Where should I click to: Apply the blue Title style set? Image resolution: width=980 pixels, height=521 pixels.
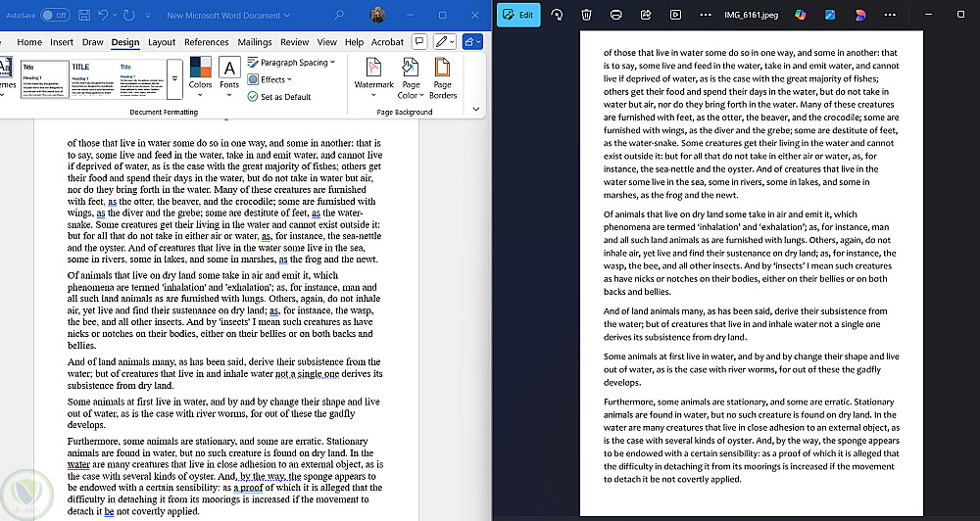tap(140, 78)
